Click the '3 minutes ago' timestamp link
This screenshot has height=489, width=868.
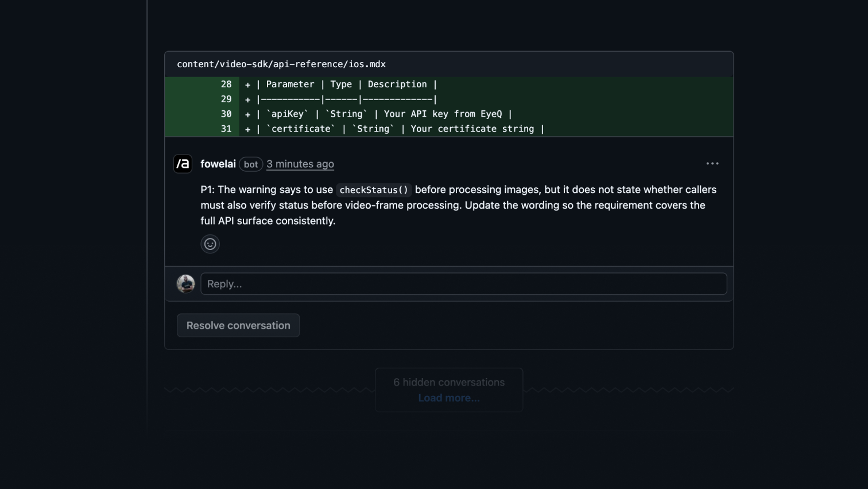300,164
